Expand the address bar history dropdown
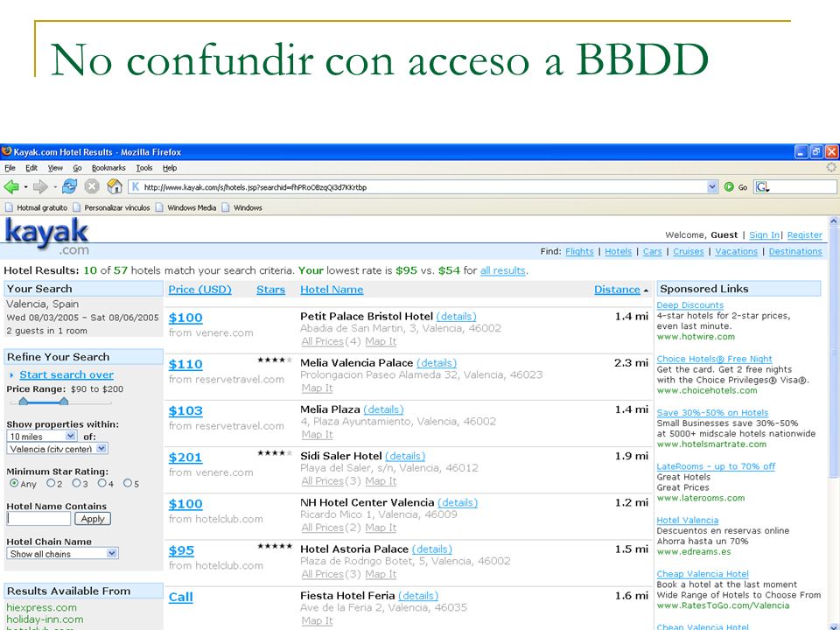Screen dimensions: 840x630 pos(712,187)
